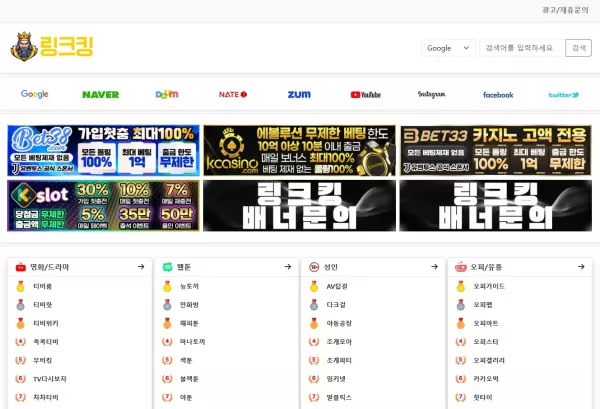The height and width of the screenshot is (409, 600).
Task: Click rank 5 badge beside 오피갤러리
Action: pos(461,360)
